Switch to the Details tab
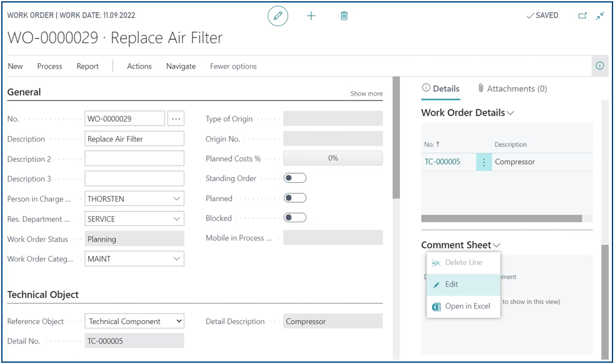 click(x=441, y=89)
